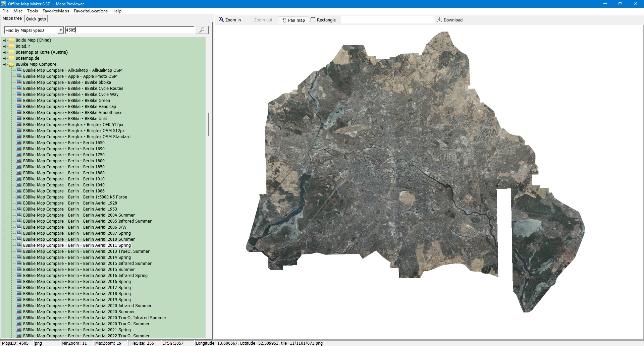Screen dimensions: 644x346
Task: Expand the Balad.ir tree node
Action: 4,46
